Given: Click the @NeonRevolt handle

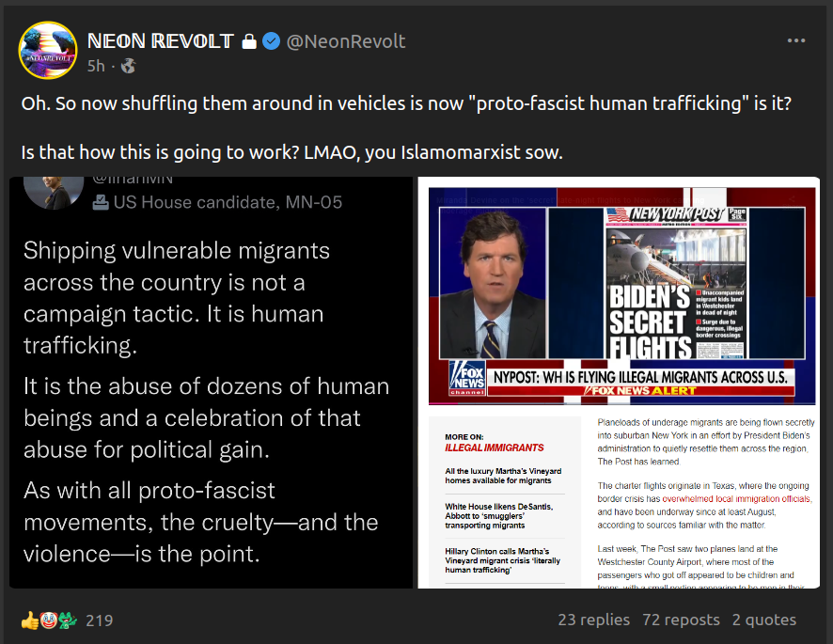Looking at the screenshot, I should (346, 41).
